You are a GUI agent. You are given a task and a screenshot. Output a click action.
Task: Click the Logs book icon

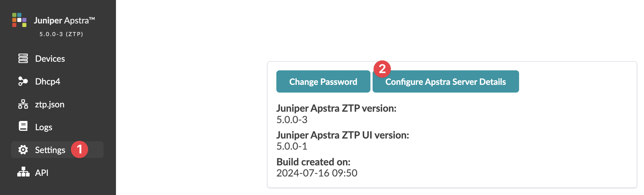pyautogui.click(x=23, y=126)
